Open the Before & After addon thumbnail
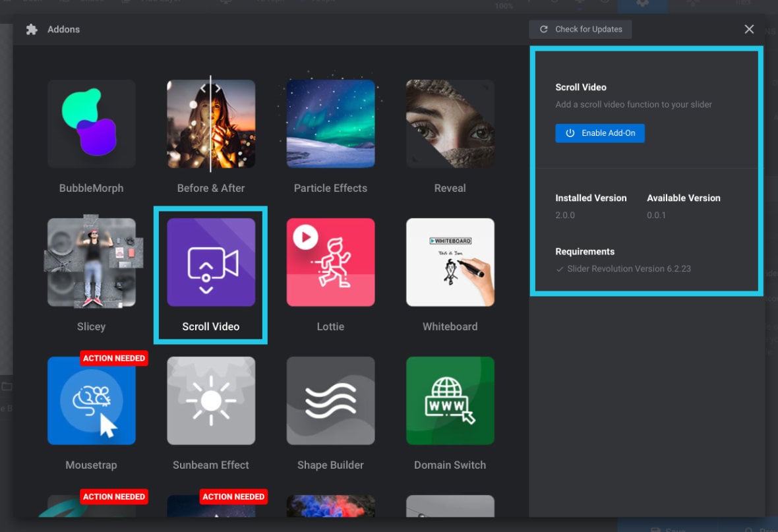The width and height of the screenshot is (778, 532). pyautogui.click(x=211, y=123)
